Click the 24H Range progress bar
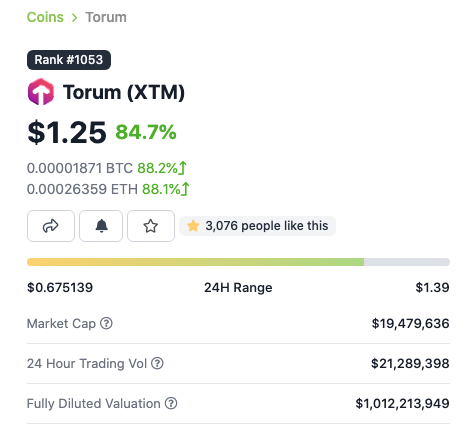 [238, 262]
